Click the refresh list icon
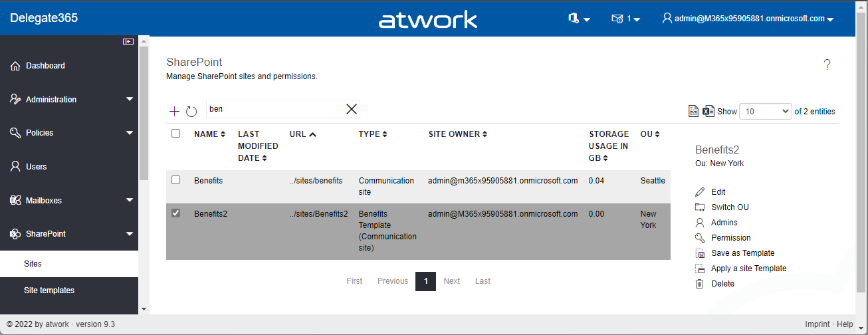 coord(191,111)
